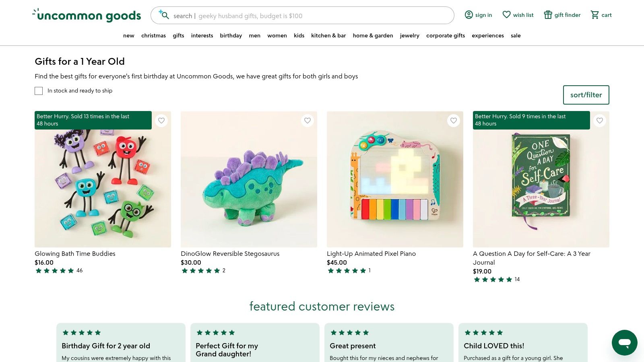Favorite the Glowing Bath Time Buddies

click(x=161, y=121)
